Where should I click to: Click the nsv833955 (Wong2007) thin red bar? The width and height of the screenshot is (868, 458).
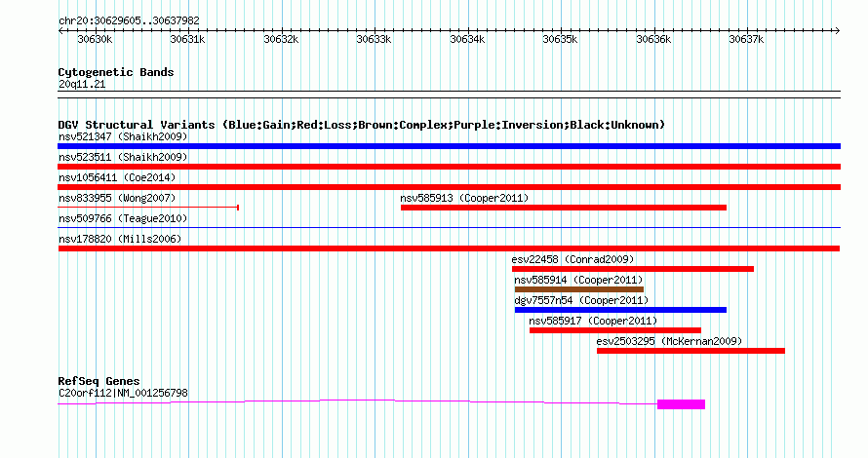[x=148, y=208]
